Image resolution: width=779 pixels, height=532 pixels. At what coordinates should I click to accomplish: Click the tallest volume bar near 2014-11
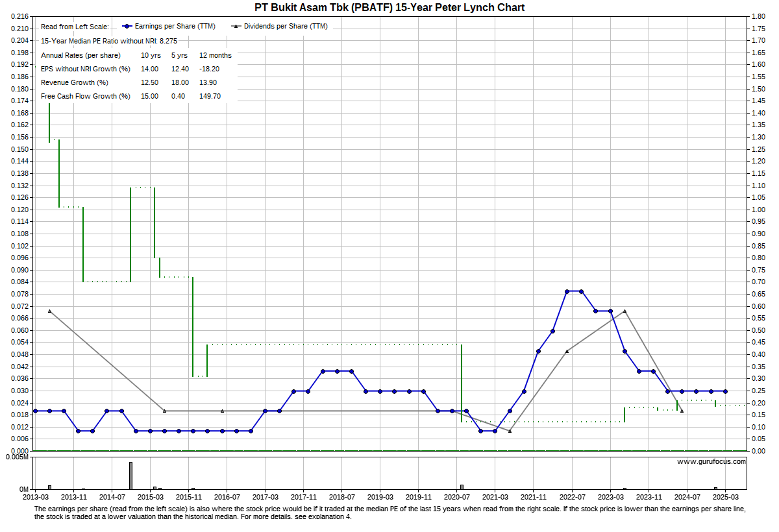coord(130,476)
